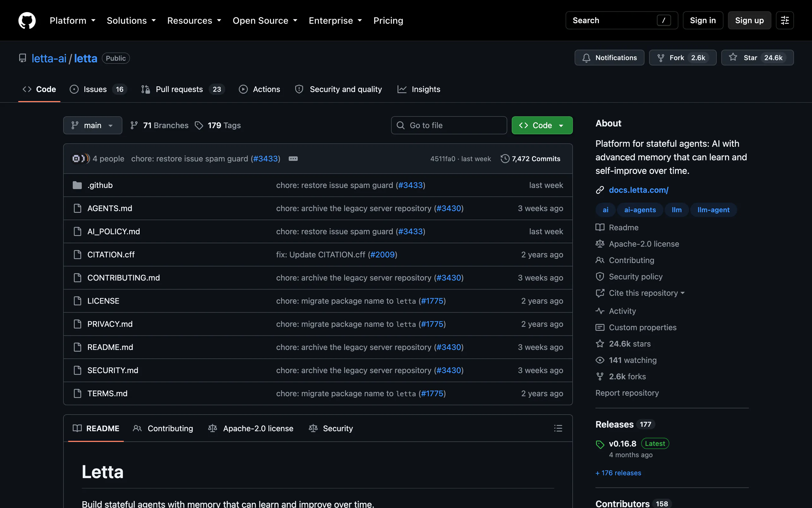
Task: Expand commit message details ellipsis
Action: point(293,158)
